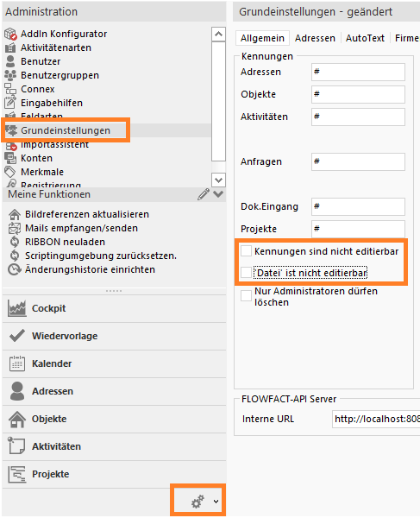The width and height of the screenshot is (420, 518).
Task: Click the Interne URL input field
Action: (376, 419)
